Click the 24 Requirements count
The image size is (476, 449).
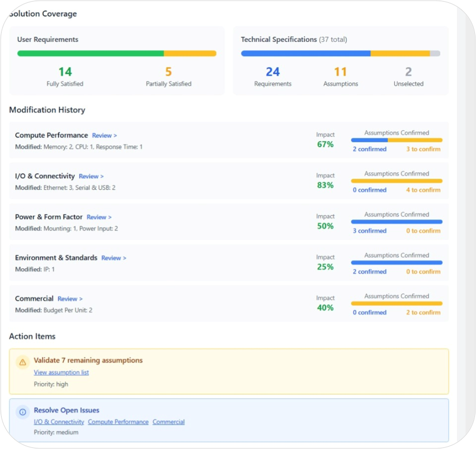click(x=273, y=71)
